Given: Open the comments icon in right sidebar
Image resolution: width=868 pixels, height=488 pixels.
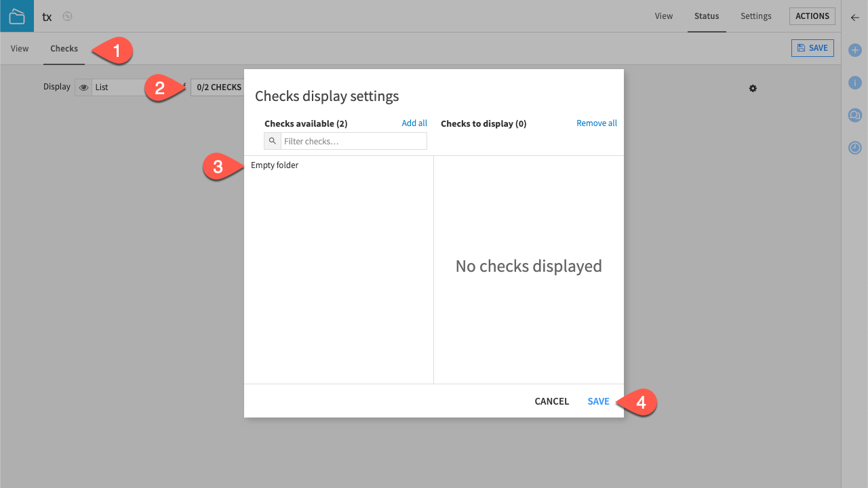Looking at the screenshot, I should coord(855,115).
